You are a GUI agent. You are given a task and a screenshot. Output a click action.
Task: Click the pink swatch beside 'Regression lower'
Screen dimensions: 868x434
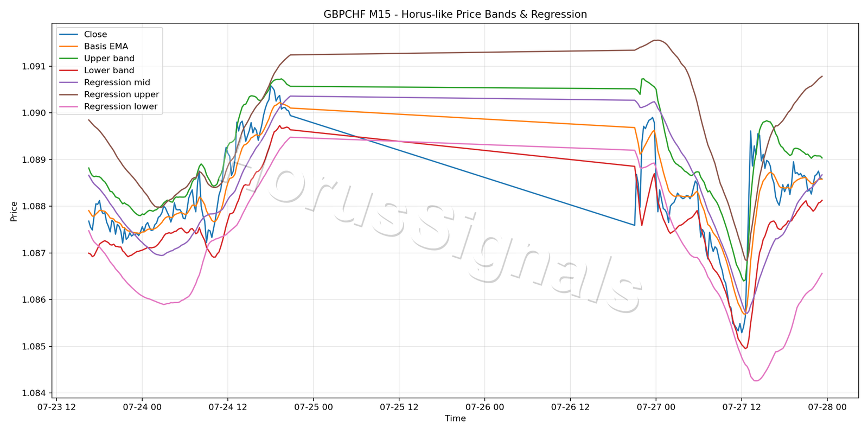click(x=69, y=106)
